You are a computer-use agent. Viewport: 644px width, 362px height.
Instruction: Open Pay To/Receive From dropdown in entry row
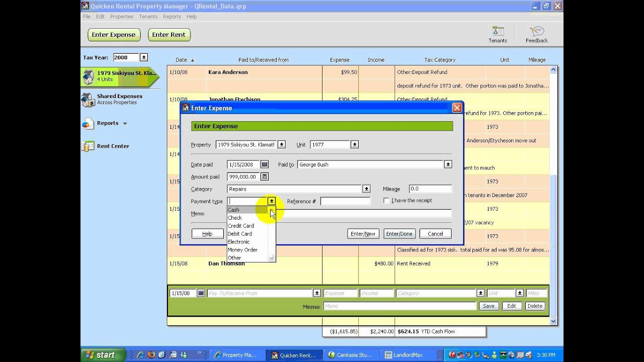[x=317, y=293]
